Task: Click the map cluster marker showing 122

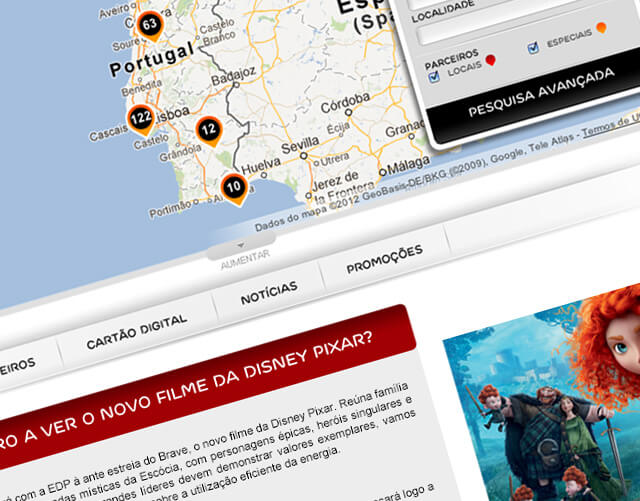Action: click(141, 120)
